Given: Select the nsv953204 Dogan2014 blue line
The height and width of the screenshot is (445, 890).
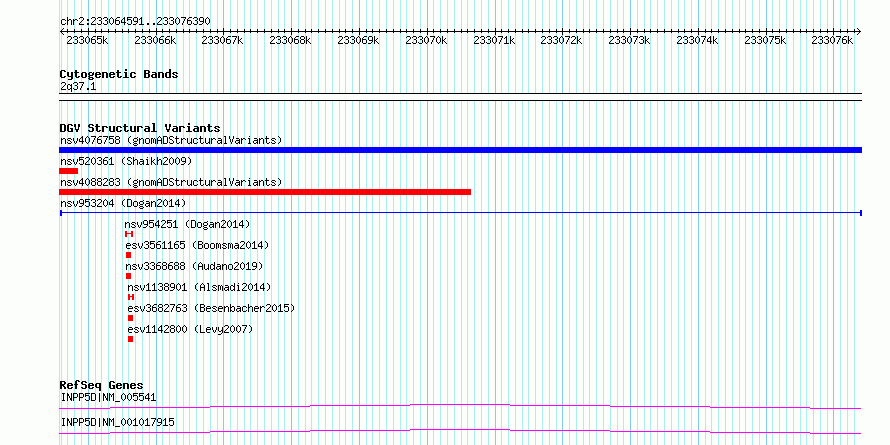Looking at the screenshot, I should point(460,213).
